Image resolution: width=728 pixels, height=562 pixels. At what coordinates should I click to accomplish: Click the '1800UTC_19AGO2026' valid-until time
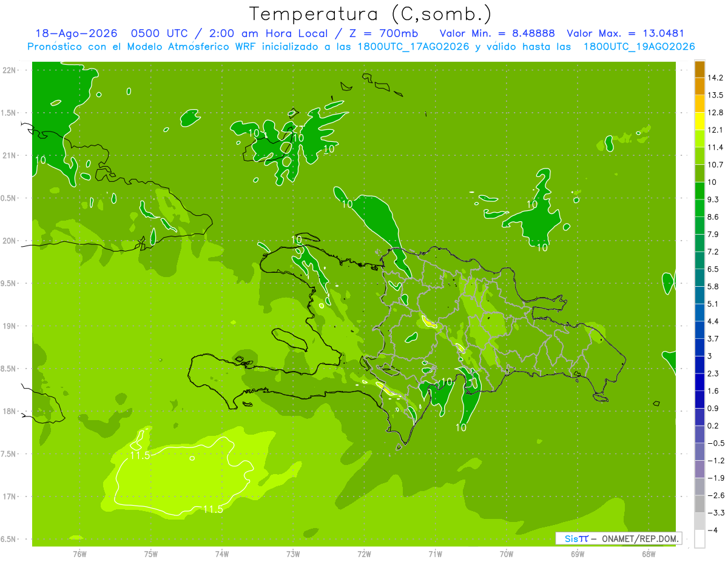[x=639, y=47]
